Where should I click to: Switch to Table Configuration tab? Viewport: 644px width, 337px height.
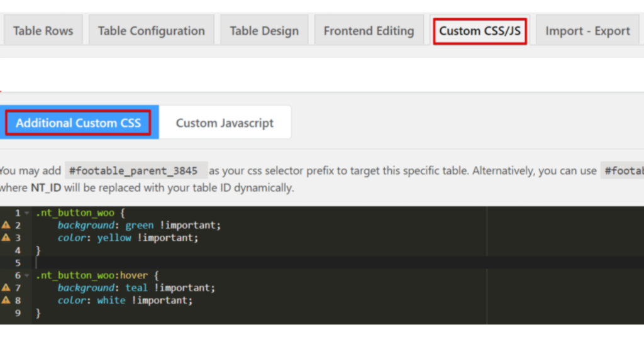[151, 30]
